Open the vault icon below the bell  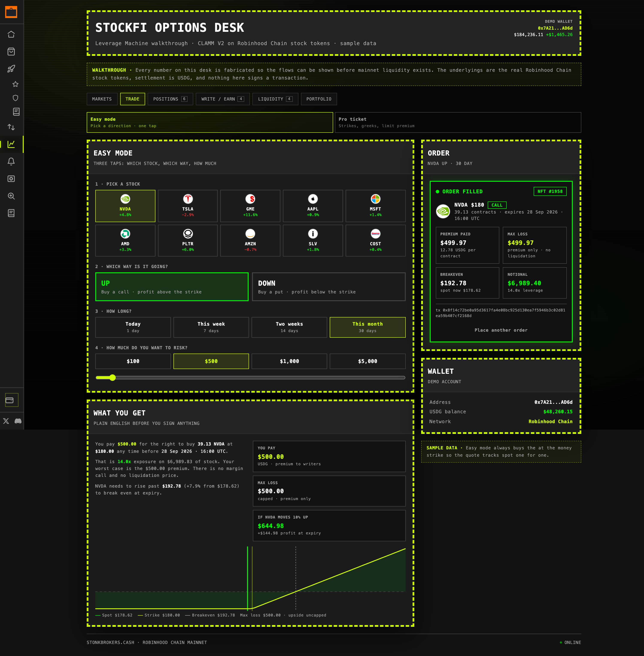11,179
